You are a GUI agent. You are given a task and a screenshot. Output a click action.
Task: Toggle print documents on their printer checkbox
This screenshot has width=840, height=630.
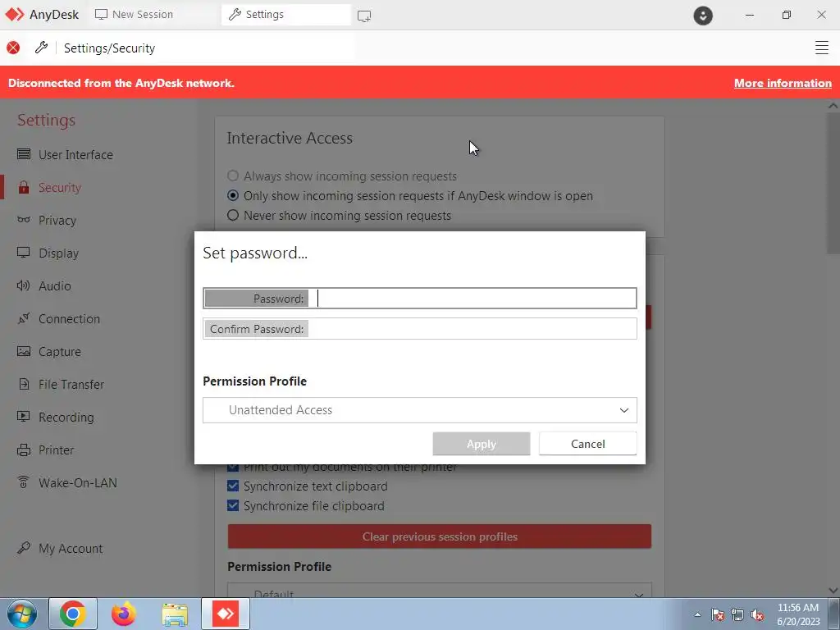[232, 467]
